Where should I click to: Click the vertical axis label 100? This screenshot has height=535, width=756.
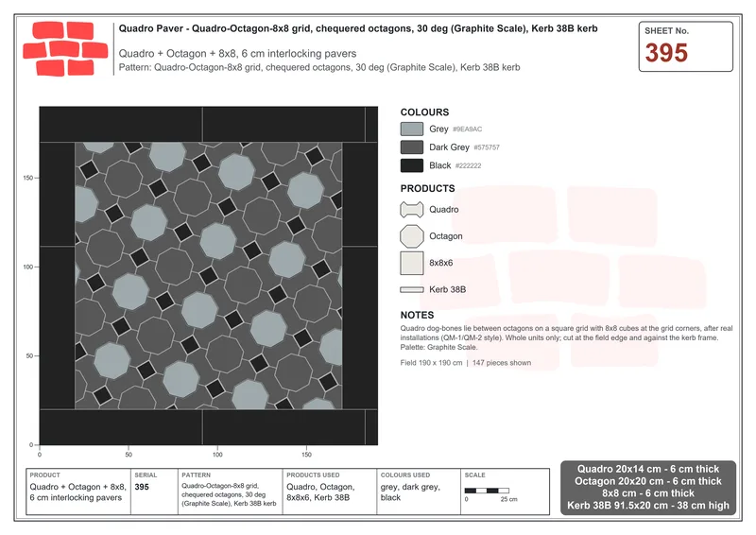click(x=28, y=267)
